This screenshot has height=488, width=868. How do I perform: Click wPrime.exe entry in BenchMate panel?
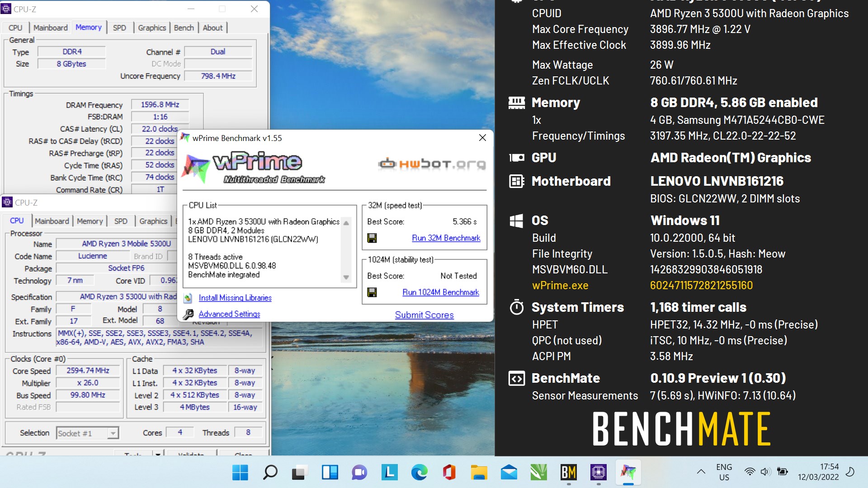560,286
